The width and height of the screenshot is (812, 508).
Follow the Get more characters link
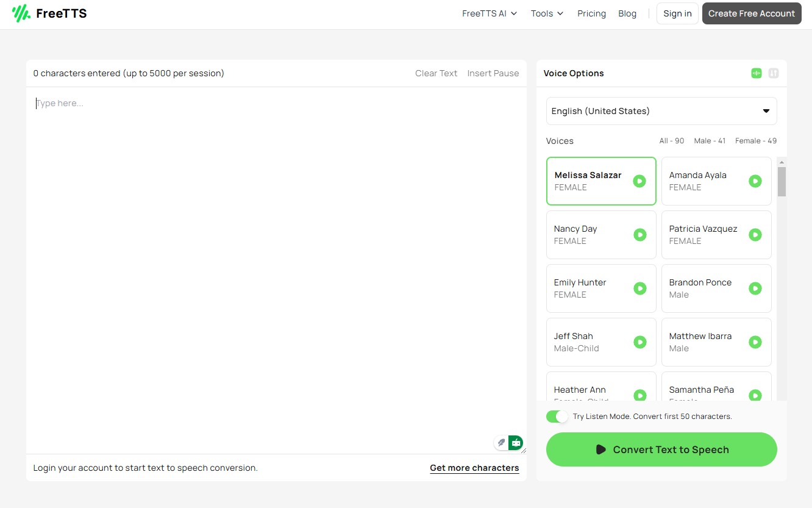pos(474,468)
